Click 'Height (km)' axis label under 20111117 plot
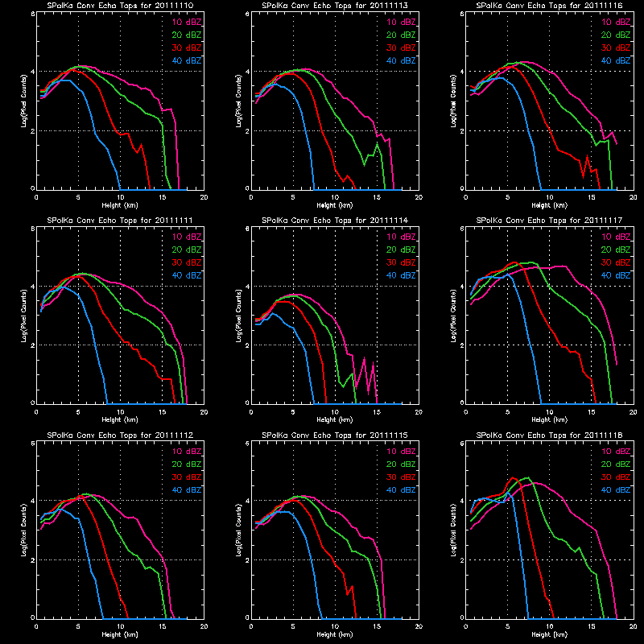This screenshot has width=644, height=644. click(x=550, y=419)
